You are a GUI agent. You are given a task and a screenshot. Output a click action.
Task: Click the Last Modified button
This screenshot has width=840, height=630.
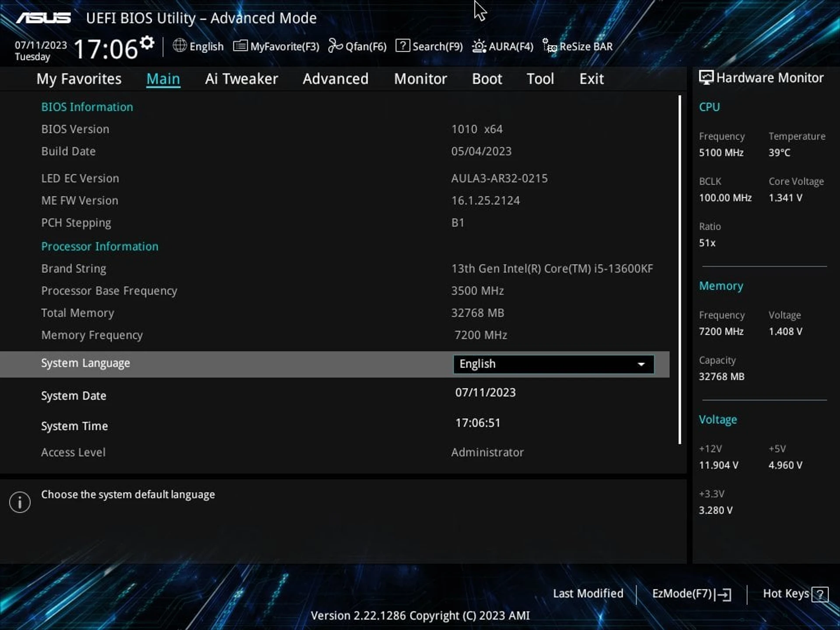point(588,594)
